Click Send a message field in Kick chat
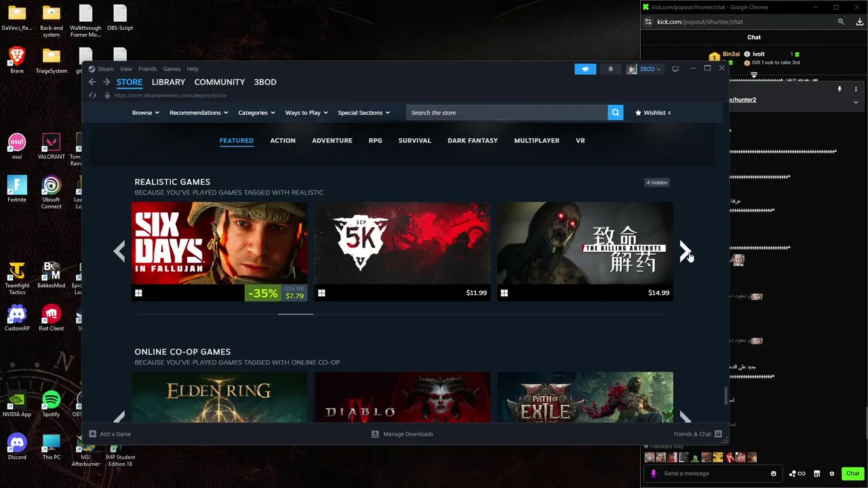 (x=713, y=473)
